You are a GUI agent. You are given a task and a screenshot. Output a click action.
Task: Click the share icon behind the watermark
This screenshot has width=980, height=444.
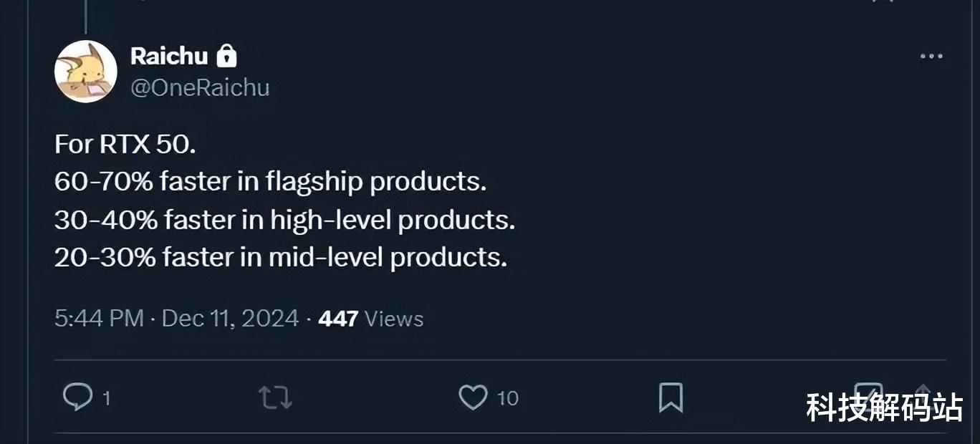923,395
